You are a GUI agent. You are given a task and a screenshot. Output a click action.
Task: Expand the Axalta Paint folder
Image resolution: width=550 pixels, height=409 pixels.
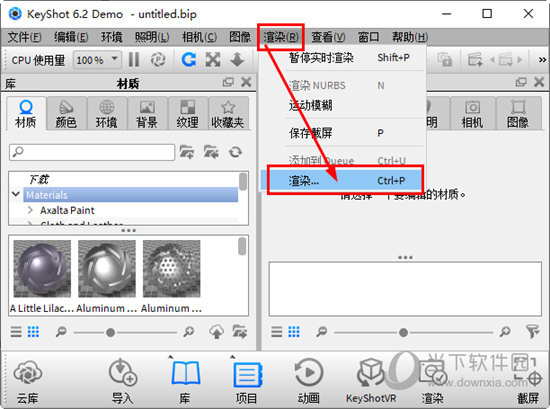point(30,210)
